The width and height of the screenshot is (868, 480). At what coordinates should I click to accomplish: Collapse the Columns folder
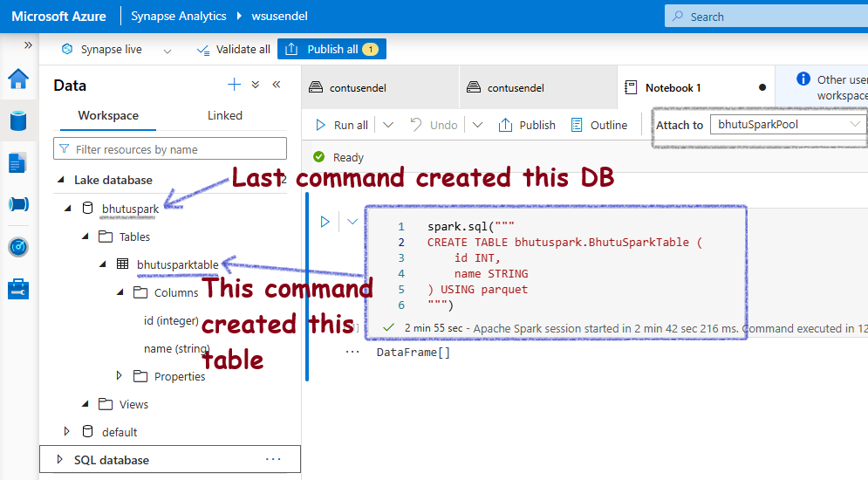tap(120, 291)
